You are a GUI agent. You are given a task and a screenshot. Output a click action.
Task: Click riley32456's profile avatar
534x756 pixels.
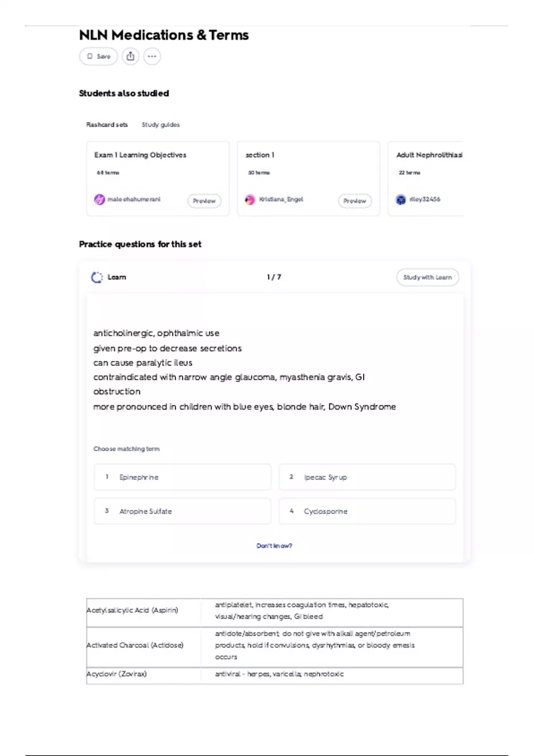[401, 200]
